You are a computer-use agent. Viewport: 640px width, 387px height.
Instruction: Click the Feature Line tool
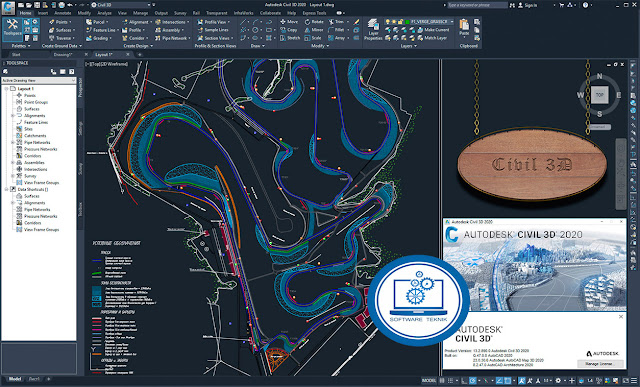pyautogui.click(x=102, y=30)
